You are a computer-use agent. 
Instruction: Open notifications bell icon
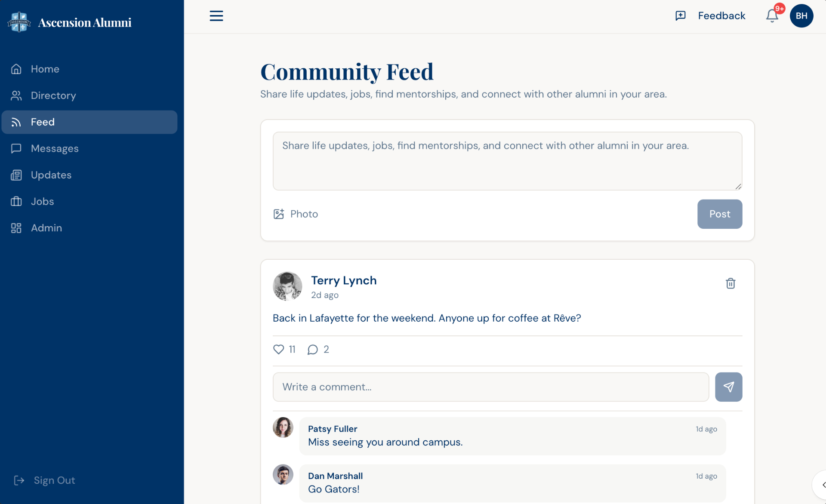772,16
